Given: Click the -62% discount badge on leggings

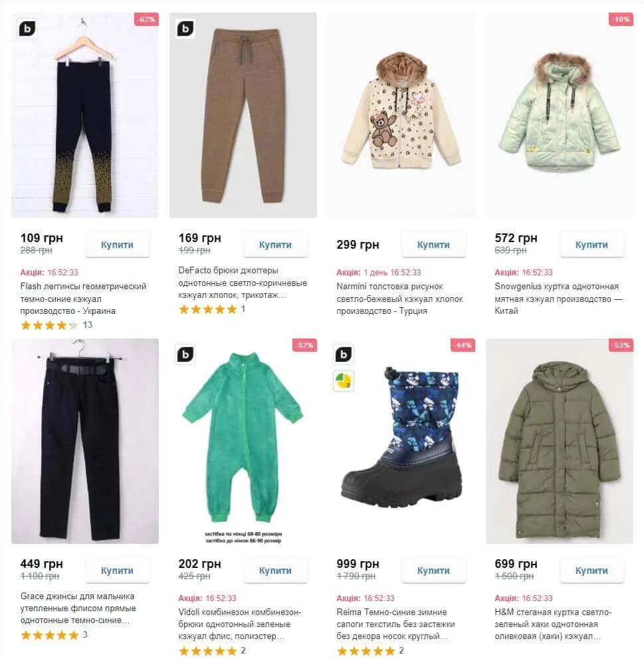Looking at the screenshot, I should 146,19.
